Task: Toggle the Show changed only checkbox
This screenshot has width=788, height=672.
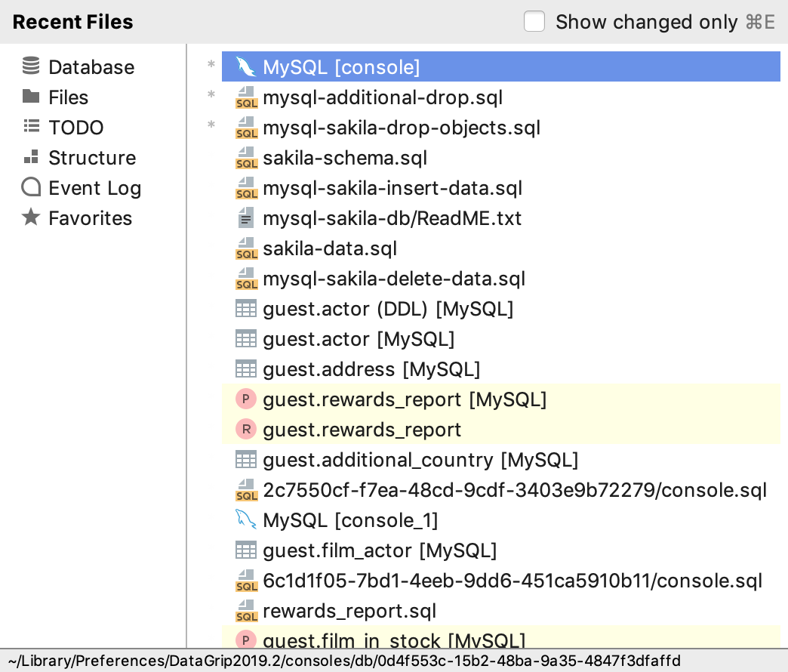Action: pyautogui.click(x=534, y=22)
